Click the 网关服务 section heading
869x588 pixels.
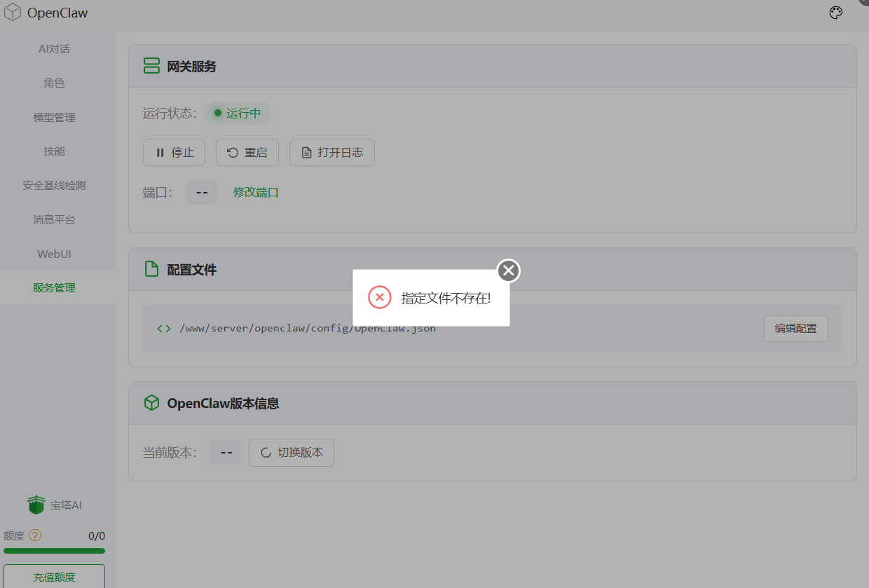[191, 67]
